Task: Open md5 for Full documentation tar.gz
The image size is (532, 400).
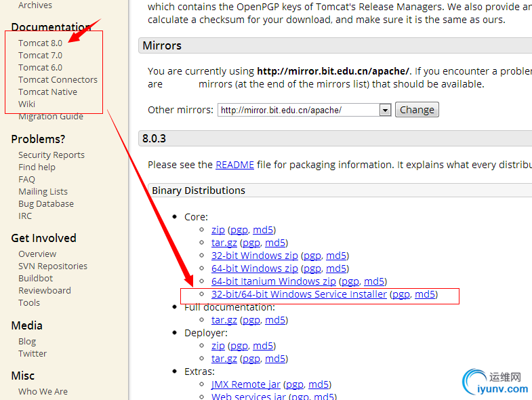Action: point(275,320)
